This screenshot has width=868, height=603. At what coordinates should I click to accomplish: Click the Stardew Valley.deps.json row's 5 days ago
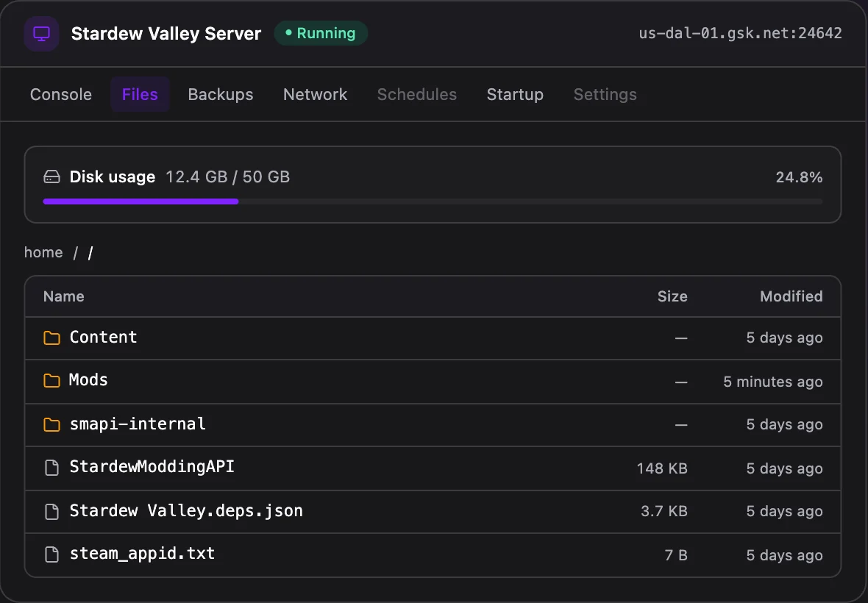784,511
